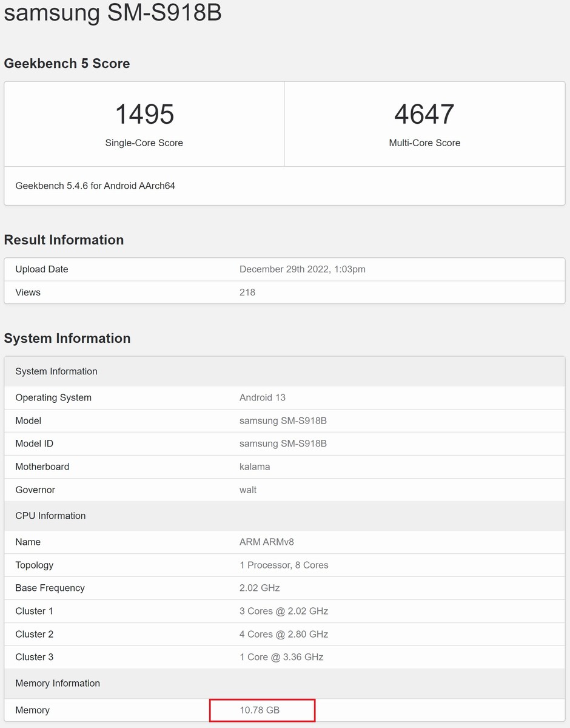Click the Android 13 operating system value

[x=262, y=397]
